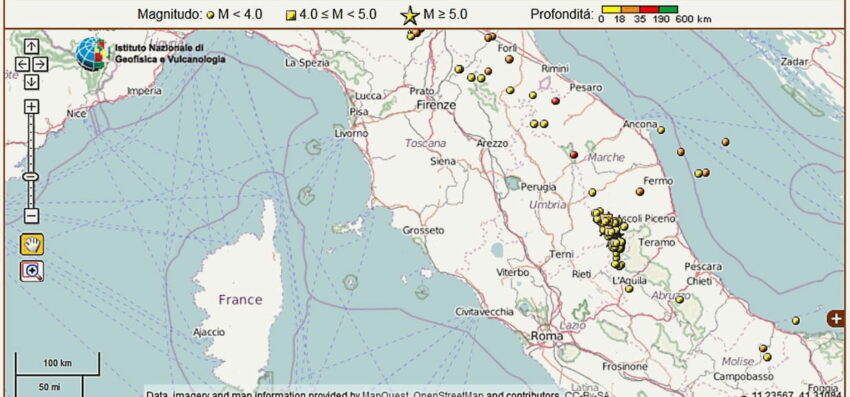Open the OpenStreetMap attribution link
Viewport: 850px width, 397px height.
448,394
